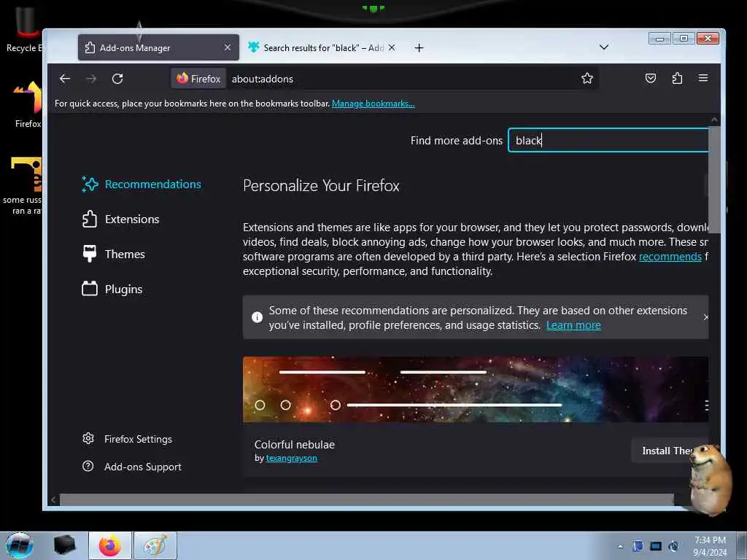Click the "Colorful nebulae" theme title
This screenshot has height=560, width=747.
pyautogui.click(x=295, y=444)
